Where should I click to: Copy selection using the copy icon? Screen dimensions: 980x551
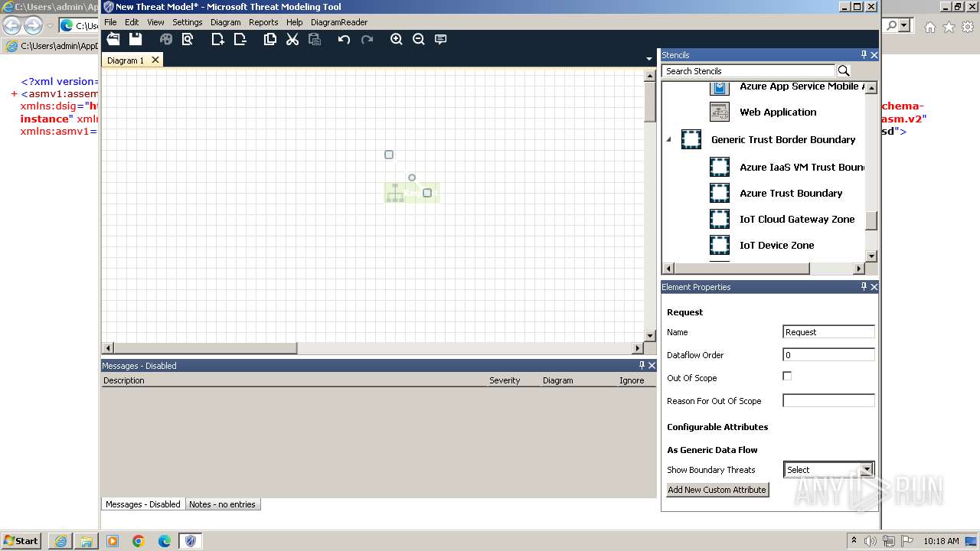pos(270,39)
